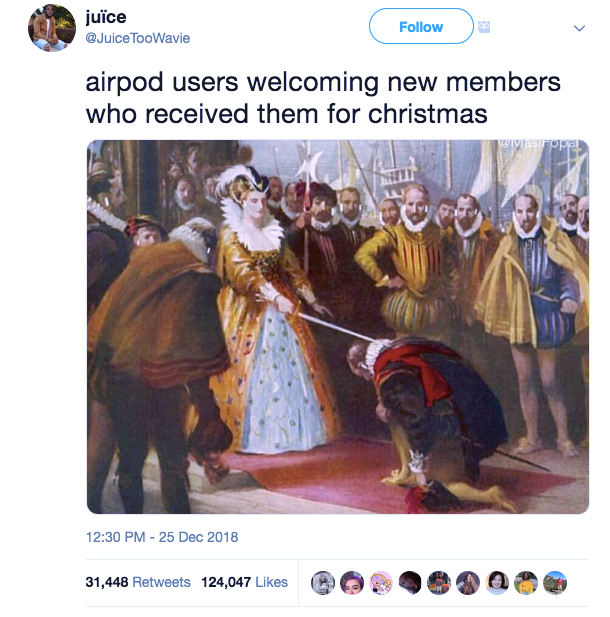Open the first liker avatar

(x=323, y=583)
